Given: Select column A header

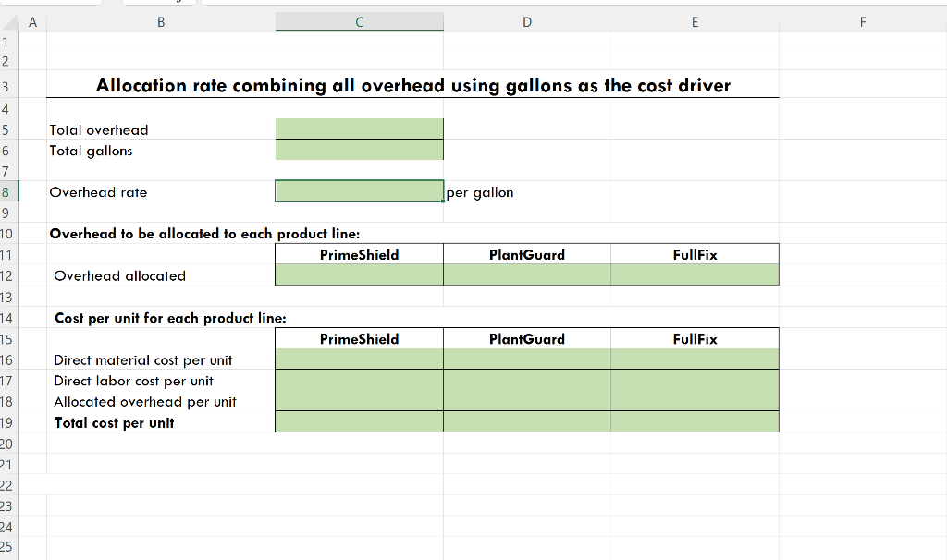Looking at the screenshot, I should pyautogui.click(x=32, y=22).
